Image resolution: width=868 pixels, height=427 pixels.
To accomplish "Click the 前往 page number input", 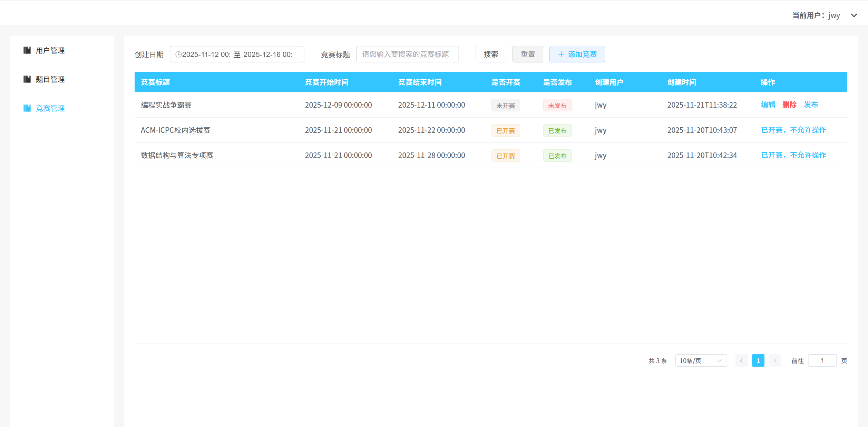I will pos(822,360).
